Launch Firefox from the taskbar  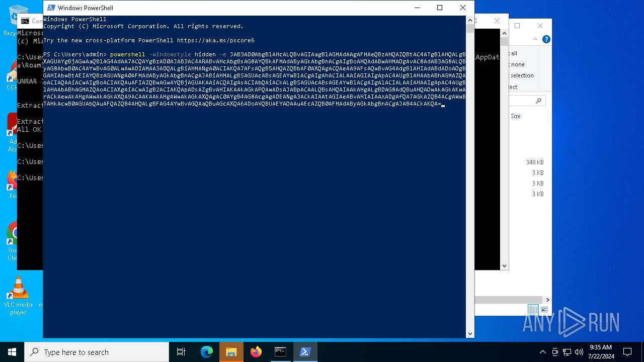[x=256, y=352]
